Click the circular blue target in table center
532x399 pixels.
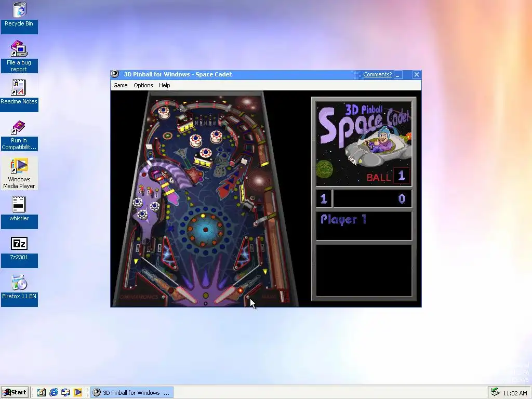(205, 230)
